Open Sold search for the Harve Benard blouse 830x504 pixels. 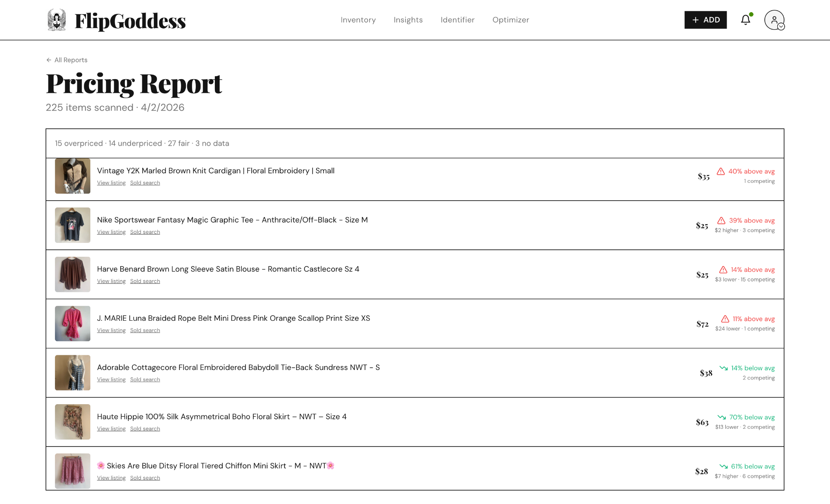pyautogui.click(x=145, y=281)
